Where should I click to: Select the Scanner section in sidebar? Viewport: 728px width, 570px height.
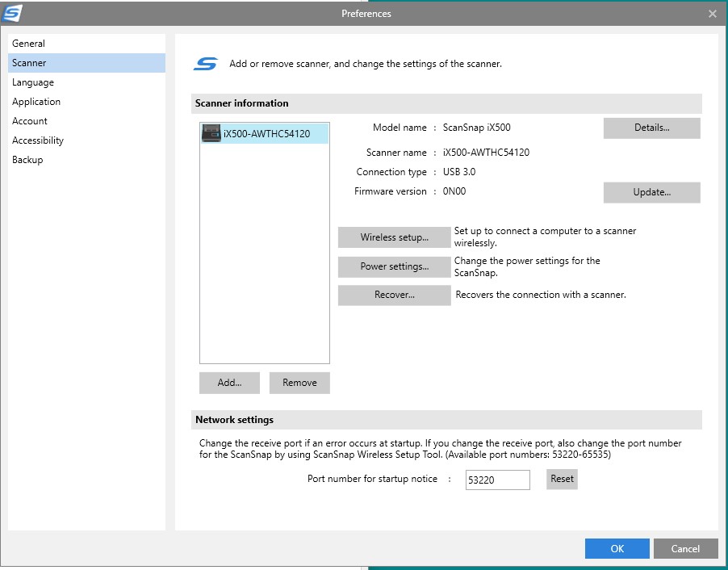[x=30, y=63]
